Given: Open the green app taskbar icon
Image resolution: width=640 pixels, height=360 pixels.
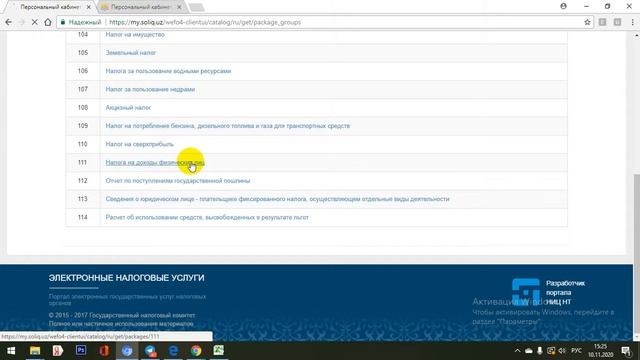Looking at the screenshot, I should point(219,351).
